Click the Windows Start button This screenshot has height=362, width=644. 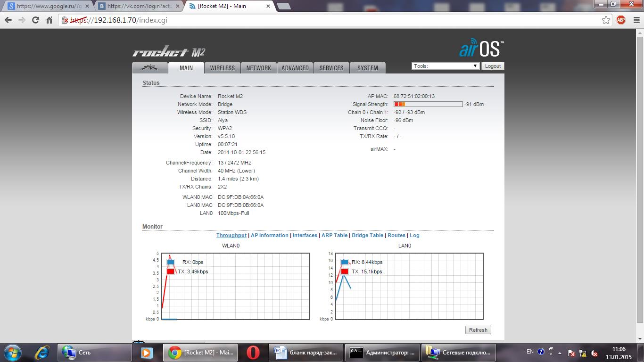[12, 352]
